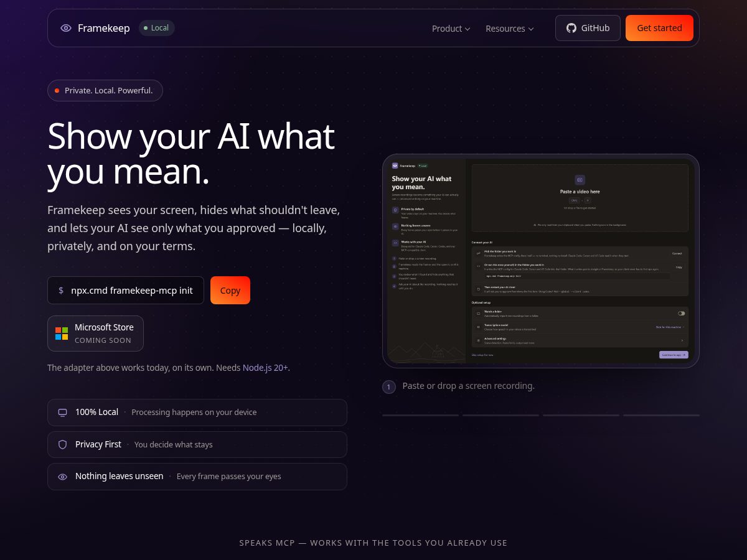The width and height of the screenshot is (747, 560).
Task: Click "Paste or drop a screen recording." caption
Action: [x=468, y=386]
